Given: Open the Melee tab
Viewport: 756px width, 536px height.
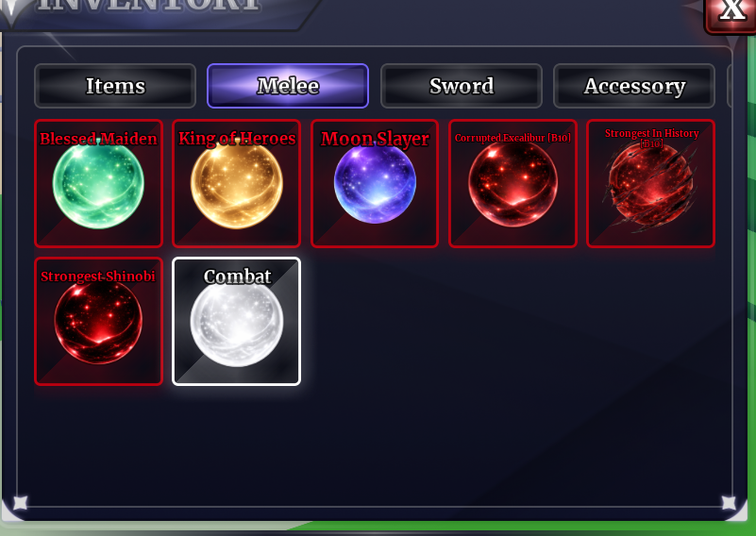Looking at the screenshot, I should click(288, 86).
